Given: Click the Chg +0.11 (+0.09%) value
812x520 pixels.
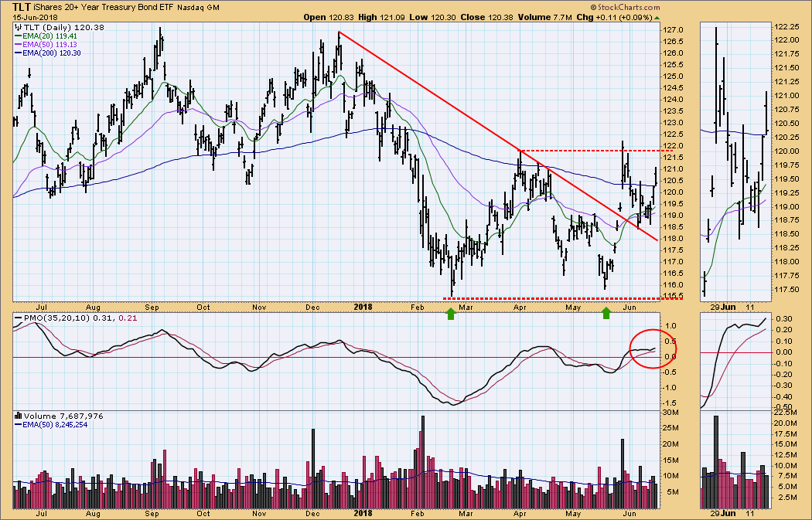Looking at the screenshot, I should click(x=614, y=17).
